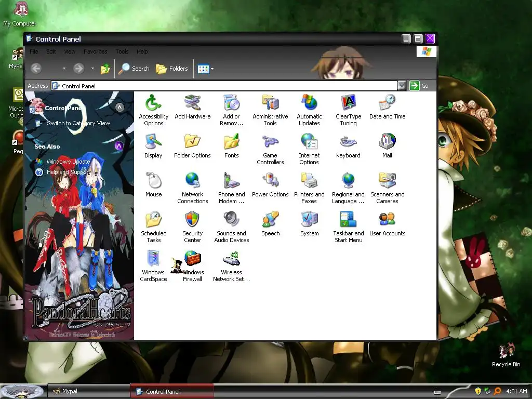The image size is (532, 399).
Task: Open the Favorites menu
Action: [96, 51]
